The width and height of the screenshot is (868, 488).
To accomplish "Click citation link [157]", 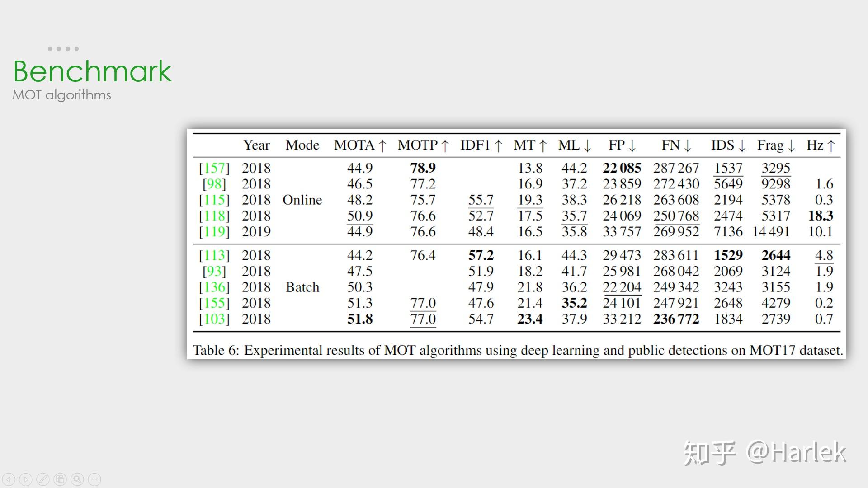I will click(x=214, y=168).
